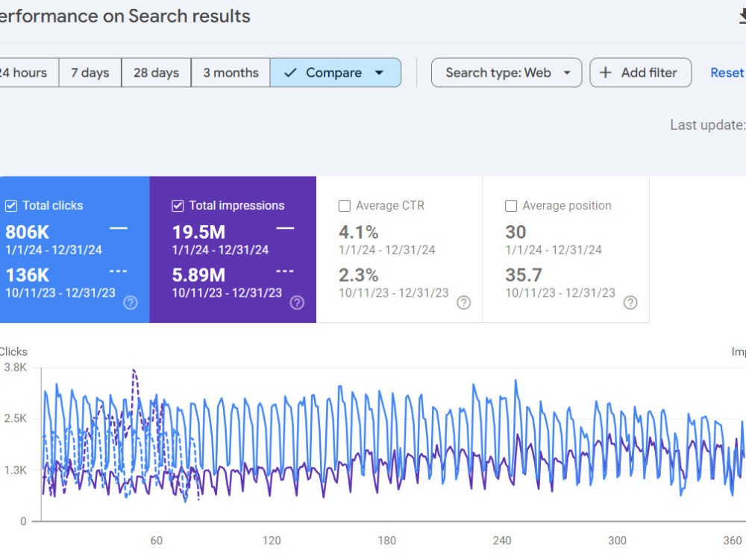This screenshot has width=746, height=560.
Task: Click the Add filter button
Action: [640, 73]
